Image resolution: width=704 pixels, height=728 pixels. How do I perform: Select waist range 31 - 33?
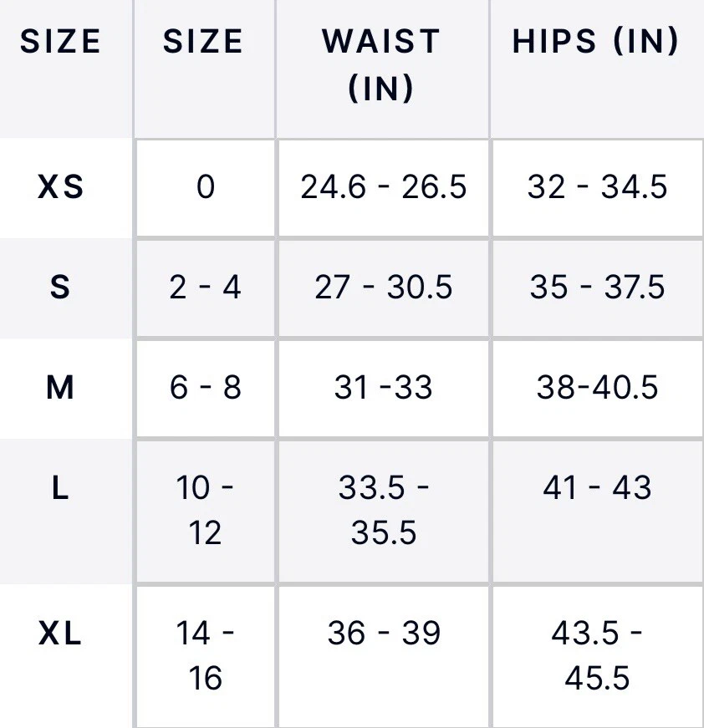384,387
